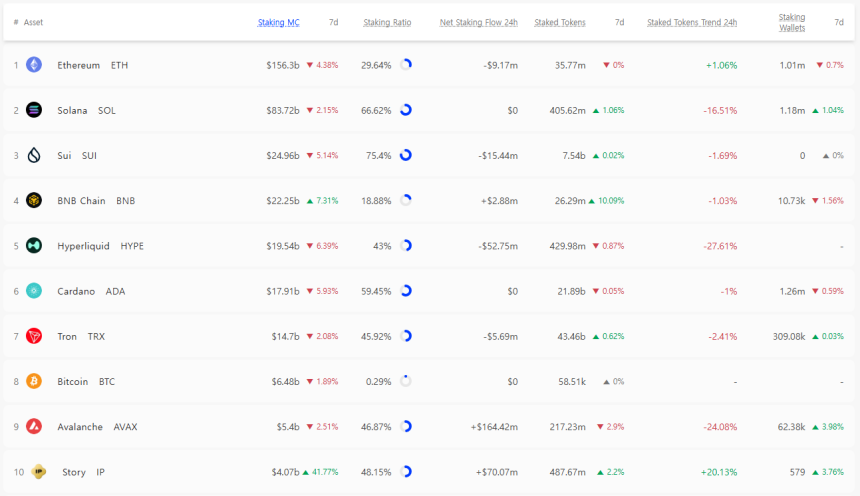Click the Sui staking ratio ring indicator

[x=406, y=155]
